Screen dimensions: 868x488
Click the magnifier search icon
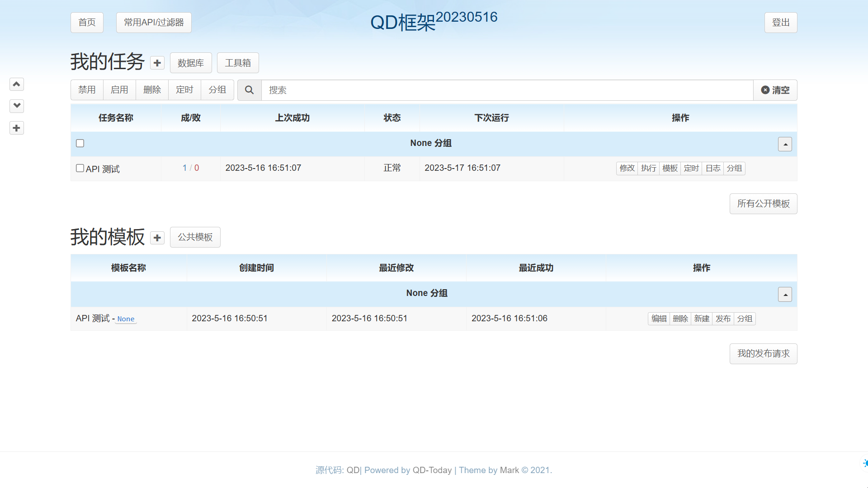[249, 90]
